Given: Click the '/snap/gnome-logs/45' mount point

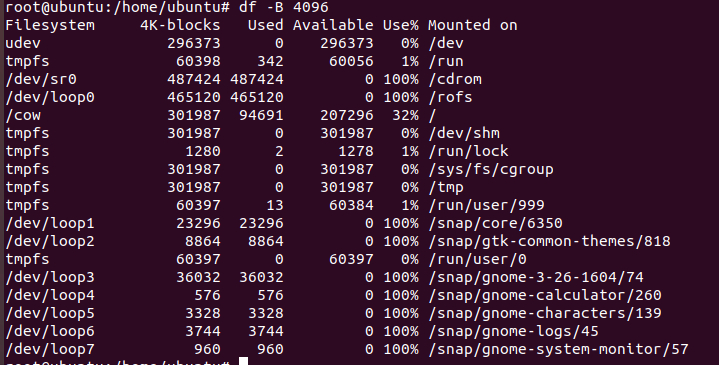Looking at the screenshot, I should point(513,332).
